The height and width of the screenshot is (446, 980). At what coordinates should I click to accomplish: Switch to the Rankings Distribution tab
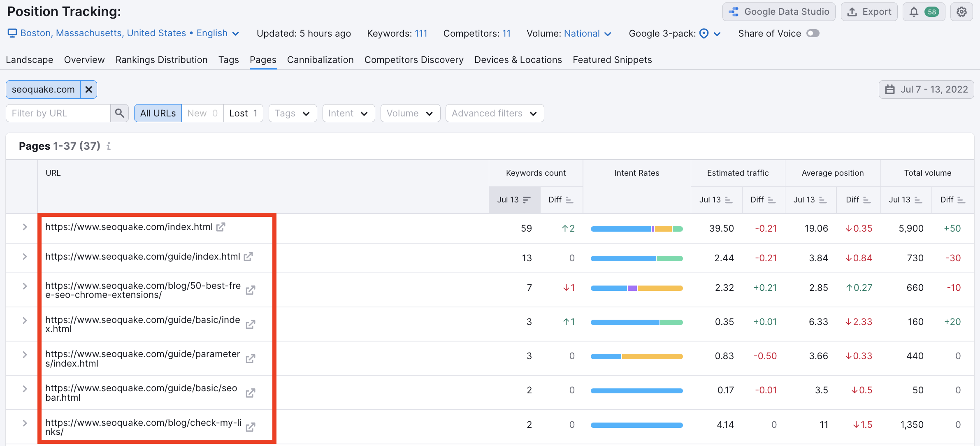(162, 60)
